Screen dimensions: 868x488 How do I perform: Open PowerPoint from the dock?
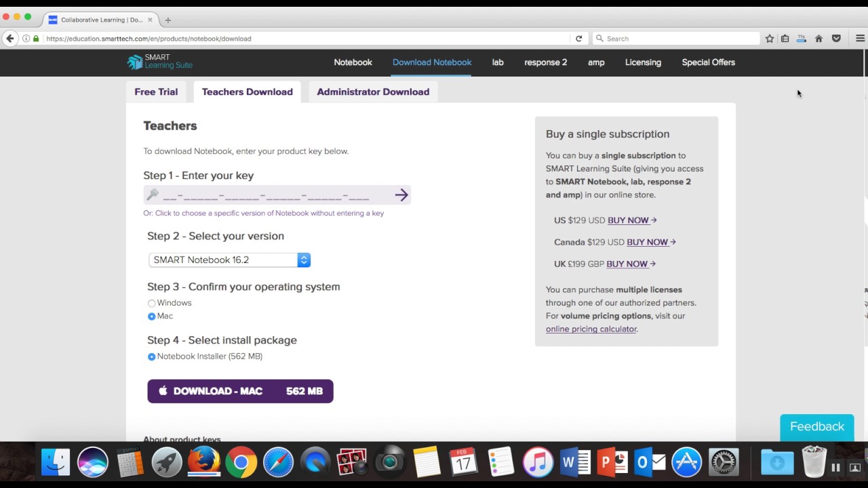(612, 463)
